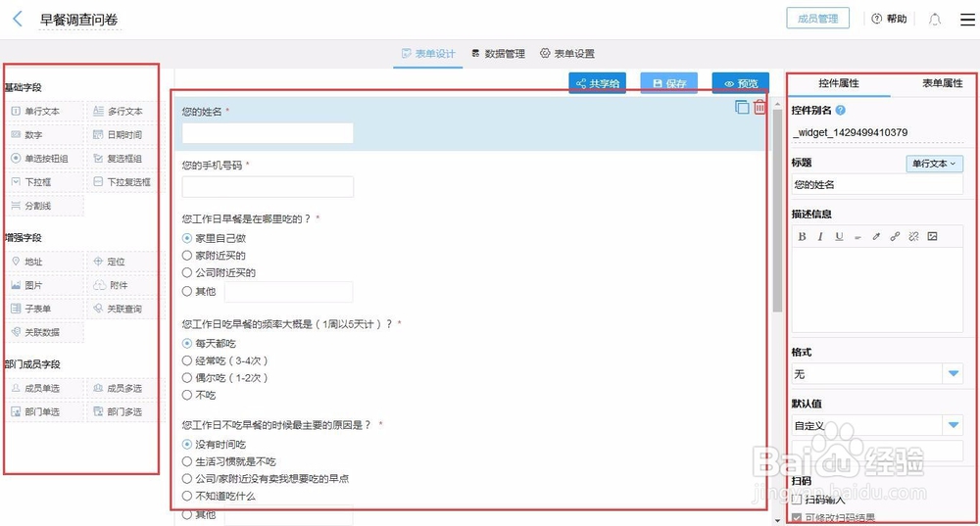Viewport: 980px width, 526px height.
Task: Open the 单行文本 field type dropdown
Action: point(934,164)
